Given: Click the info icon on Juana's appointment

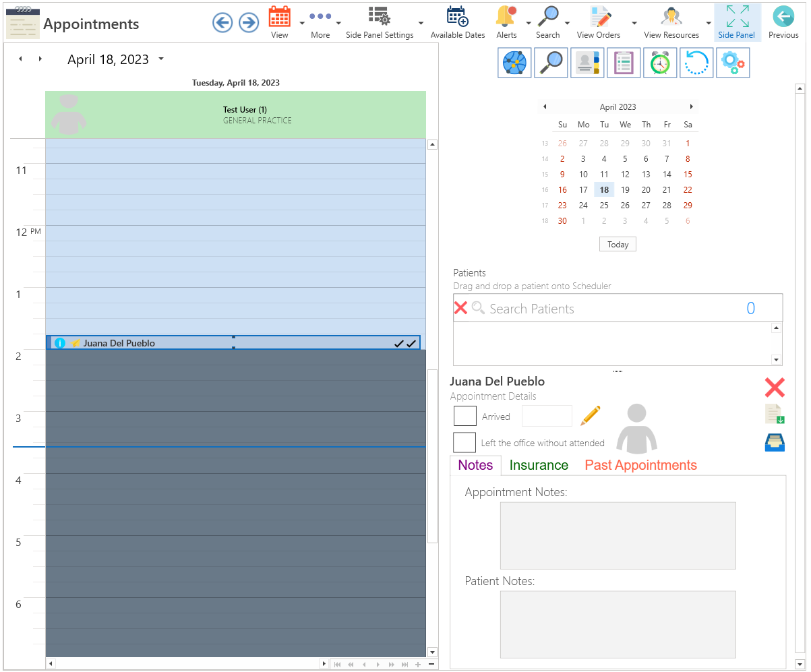Looking at the screenshot, I should coord(59,343).
